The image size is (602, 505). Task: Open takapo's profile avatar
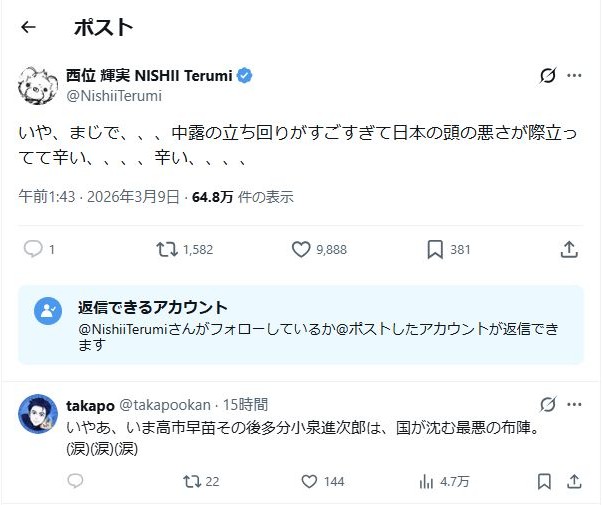tap(38, 414)
